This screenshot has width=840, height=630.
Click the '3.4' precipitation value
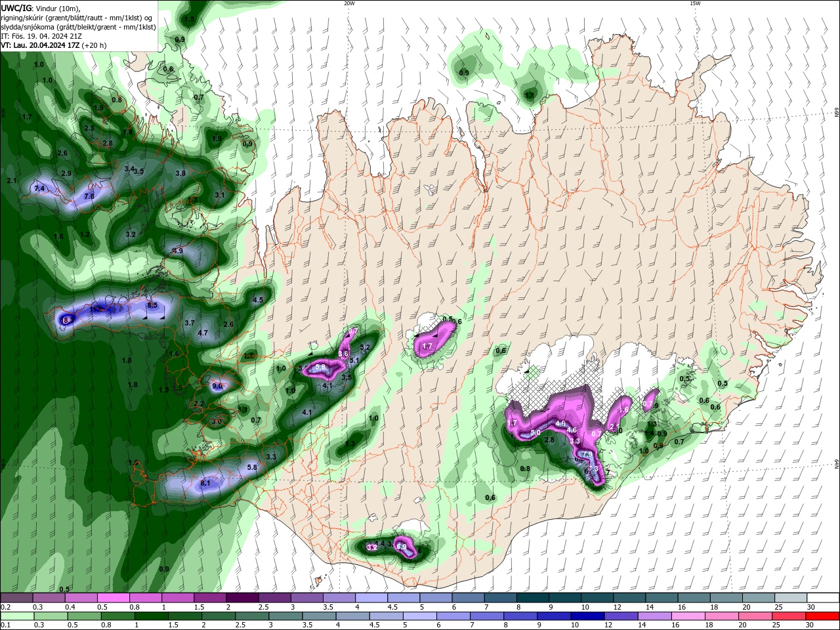(129, 169)
